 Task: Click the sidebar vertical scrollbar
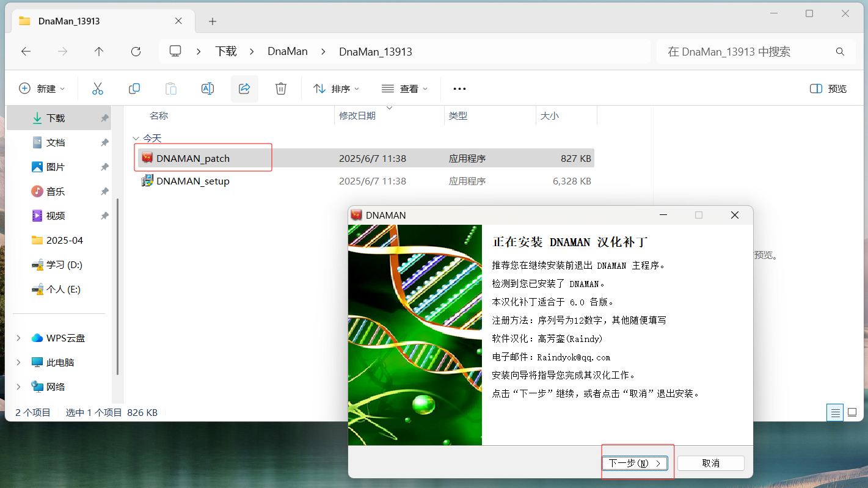117,287
